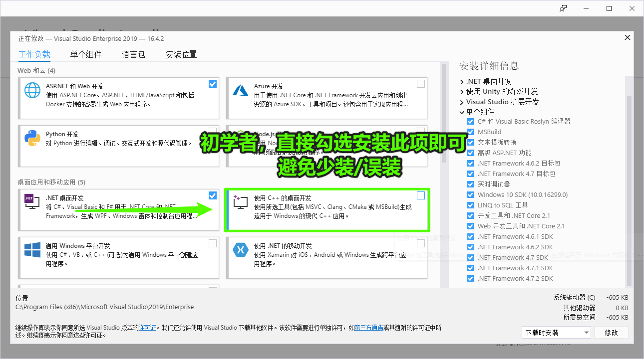Switch to the 语言包 tab
This screenshot has width=644, height=359.
point(133,55)
